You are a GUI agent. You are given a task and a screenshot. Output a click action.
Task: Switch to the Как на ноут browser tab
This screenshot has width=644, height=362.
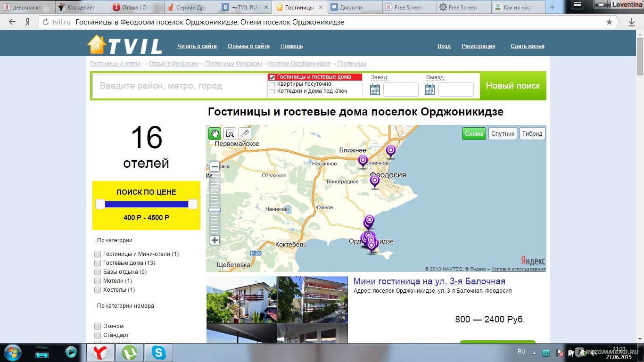point(518,8)
